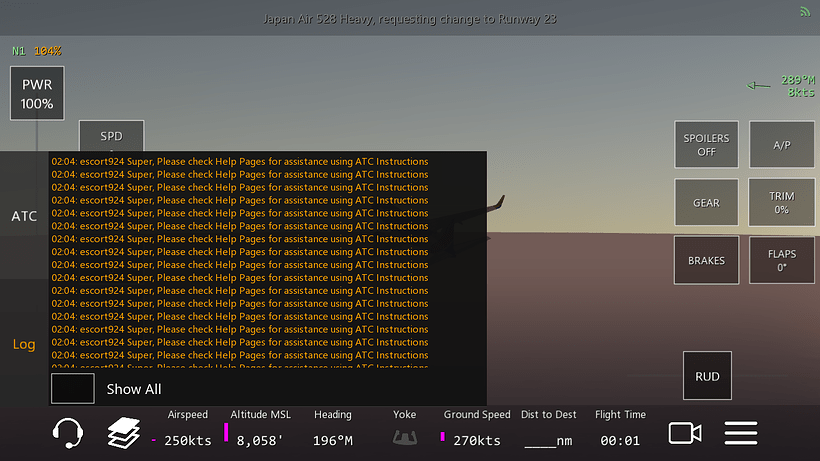Image resolution: width=820 pixels, height=461 pixels.
Task: Tap the RUD rudder control
Action: (x=707, y=376)
